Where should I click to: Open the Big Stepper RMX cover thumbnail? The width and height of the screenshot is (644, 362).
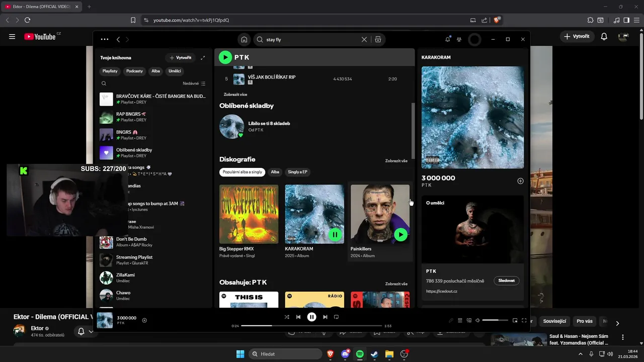[x=249, y=214]
